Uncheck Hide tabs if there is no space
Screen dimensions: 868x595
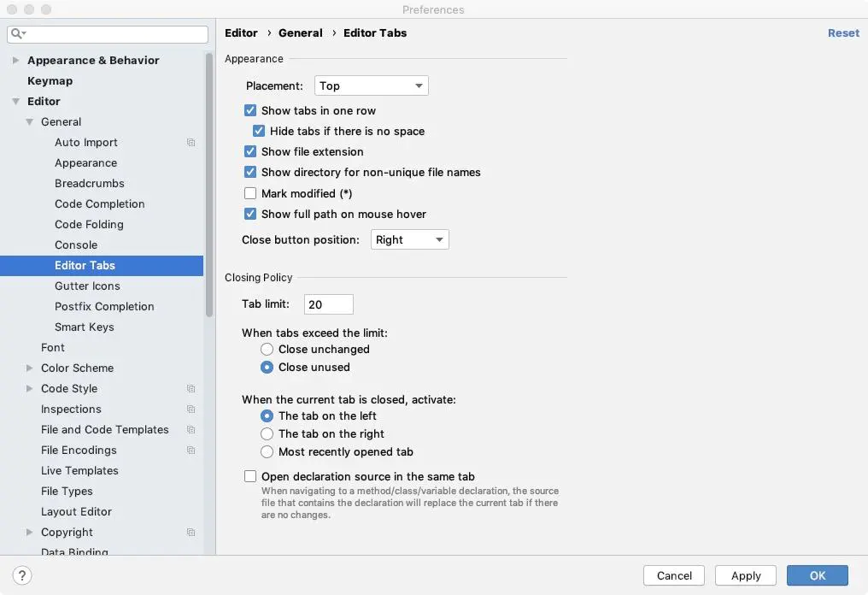[259, 131]
